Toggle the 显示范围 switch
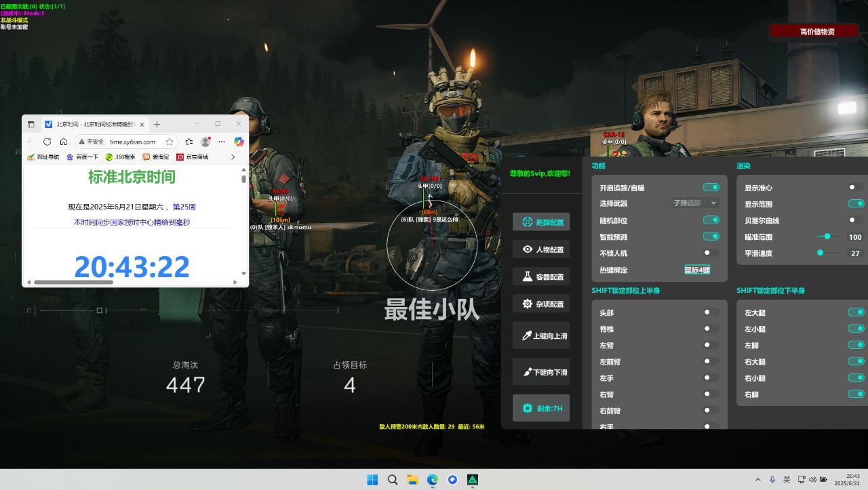868x490 pixels. [x=856, y=204]
